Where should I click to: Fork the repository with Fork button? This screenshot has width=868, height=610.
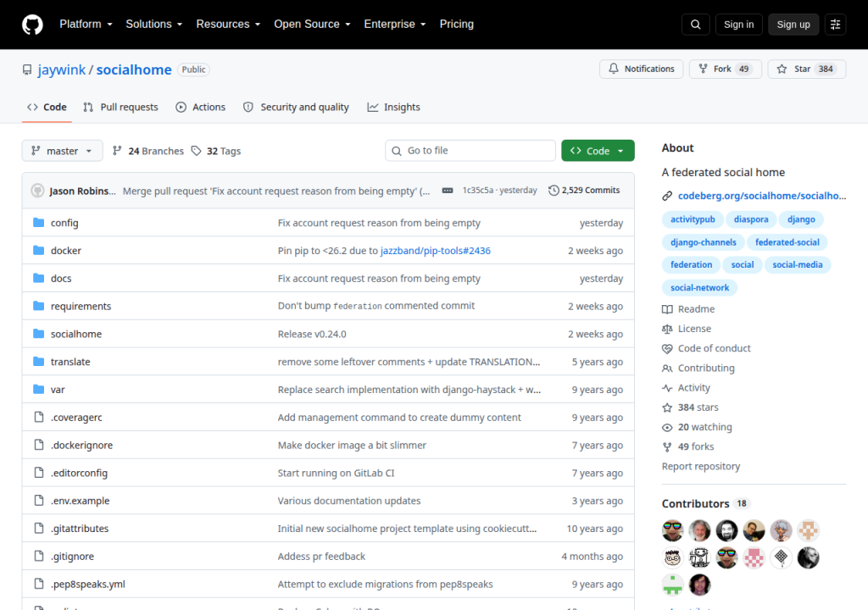(x=726, y=69)
